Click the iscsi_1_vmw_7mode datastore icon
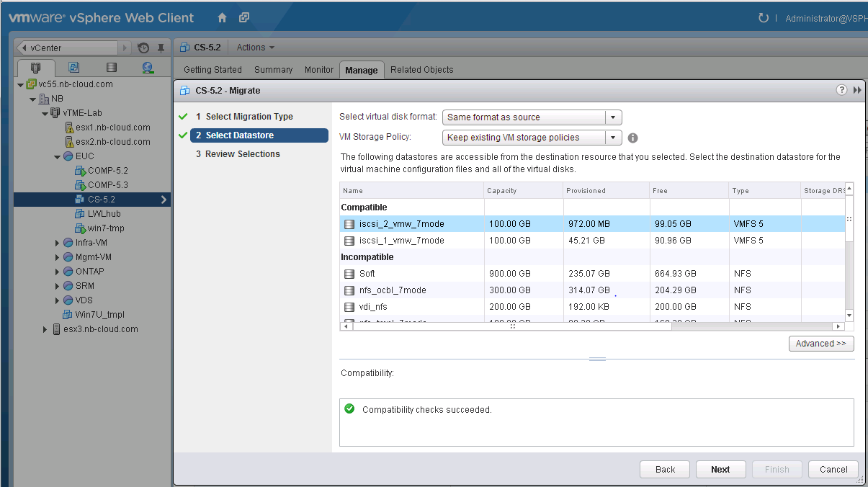 pyautogui.click(x=349, y=241)
